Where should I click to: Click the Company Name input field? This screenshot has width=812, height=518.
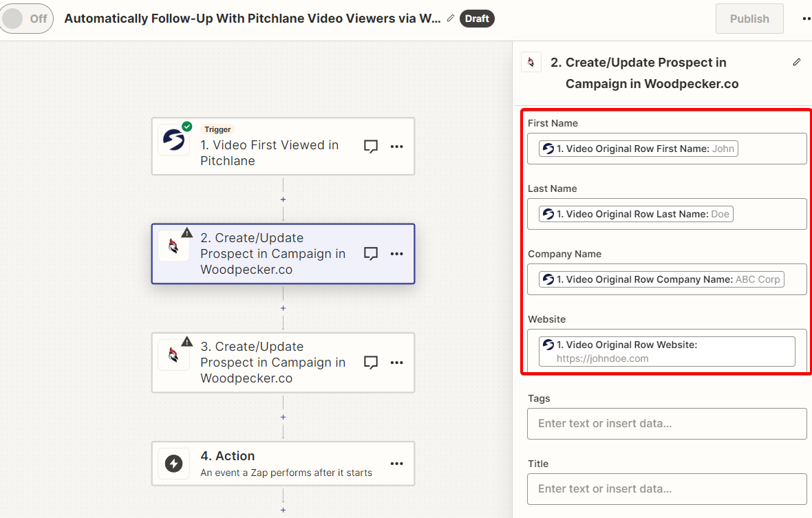point(667,279)
